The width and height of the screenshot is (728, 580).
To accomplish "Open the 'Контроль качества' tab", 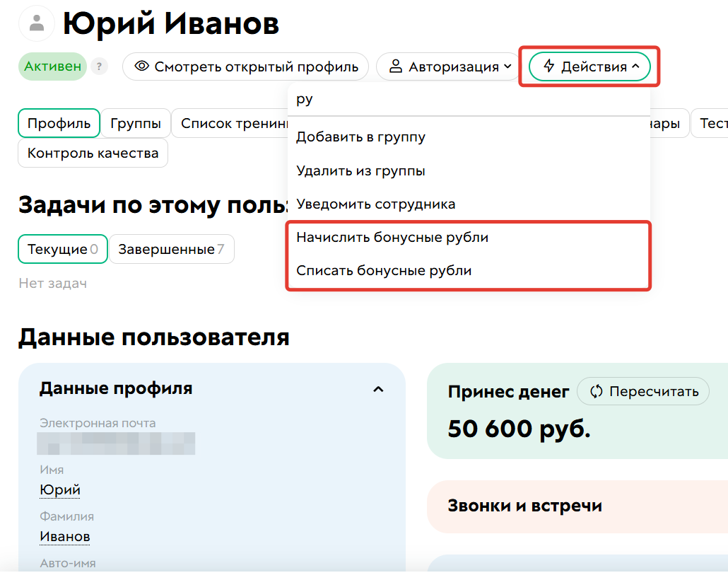I will (93, 153).
